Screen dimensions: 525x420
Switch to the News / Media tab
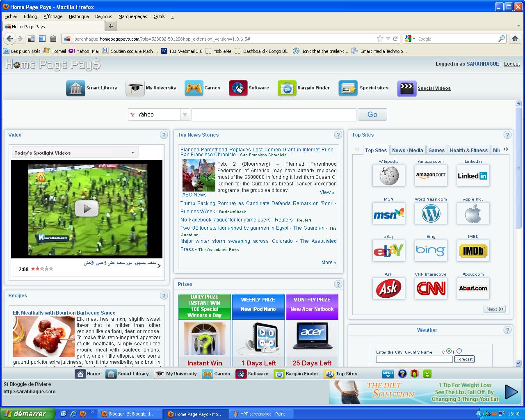point(407,150)
